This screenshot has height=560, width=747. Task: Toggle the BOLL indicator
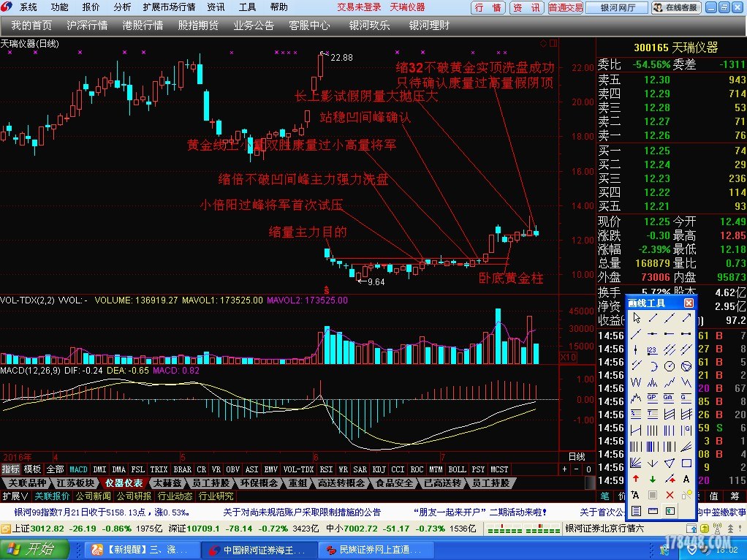click(458, 469)
